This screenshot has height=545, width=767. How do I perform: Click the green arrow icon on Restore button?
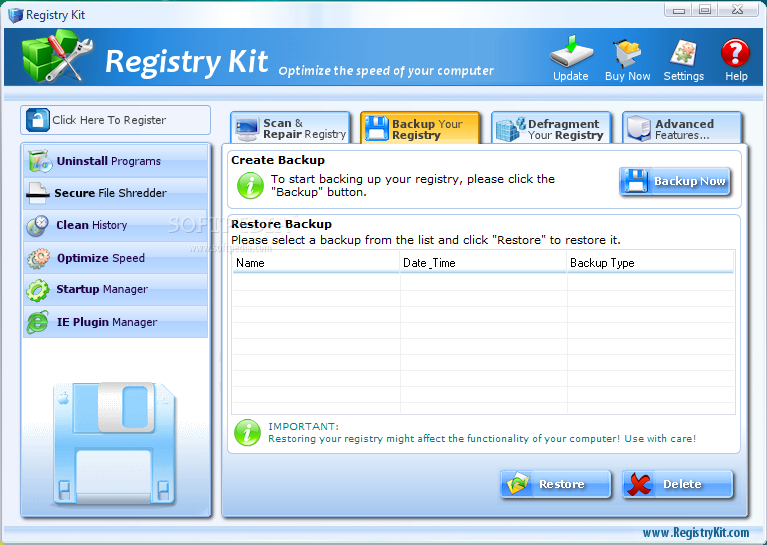518,484
